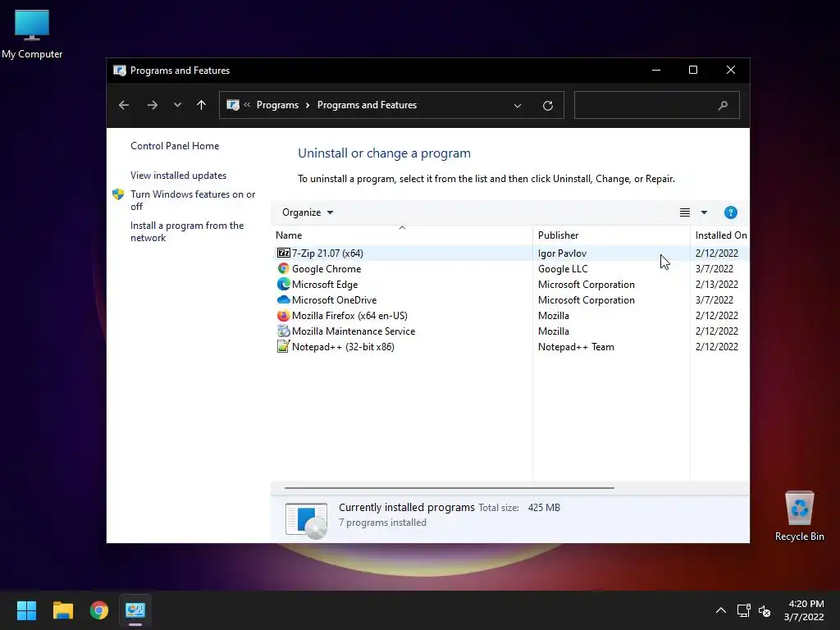Viewport: 840px width, 630px height.
Task: Open Control Panel Home link
Action: (175, 146)
